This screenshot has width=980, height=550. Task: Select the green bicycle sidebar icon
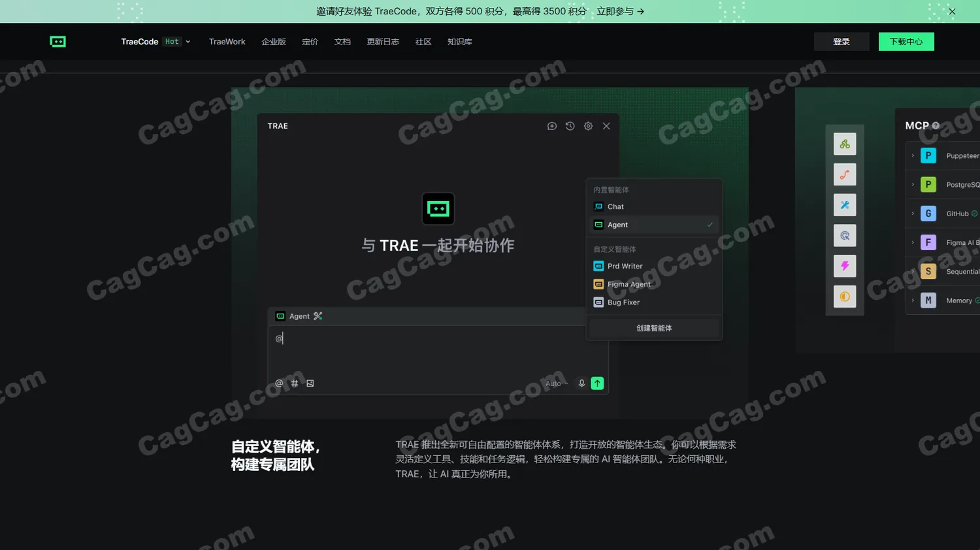coord(845,144)
